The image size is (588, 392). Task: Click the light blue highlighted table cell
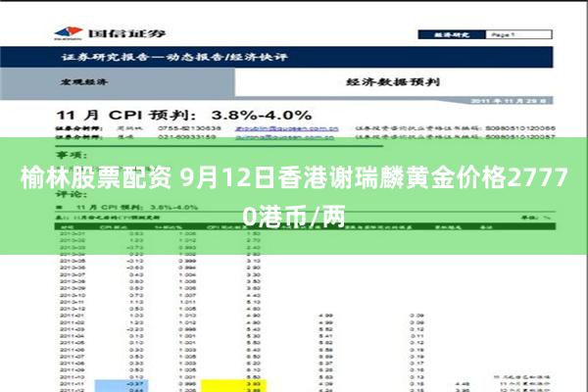(122, 385)
